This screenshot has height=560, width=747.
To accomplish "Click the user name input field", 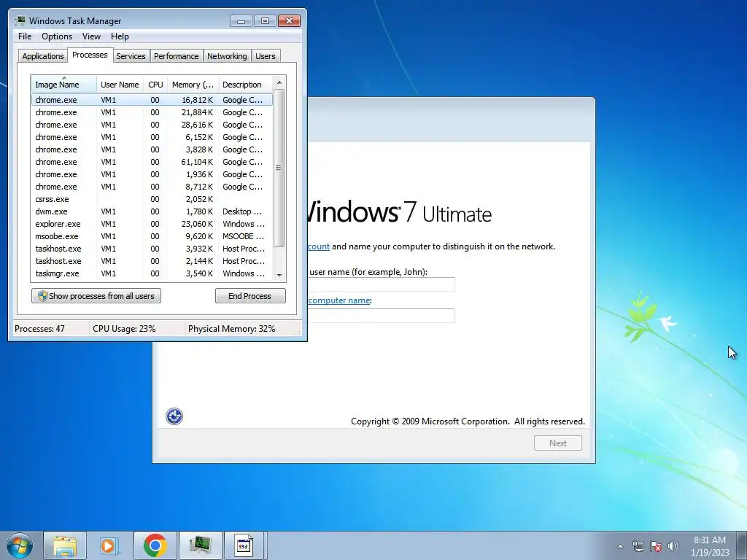I will tap(381, 284).
